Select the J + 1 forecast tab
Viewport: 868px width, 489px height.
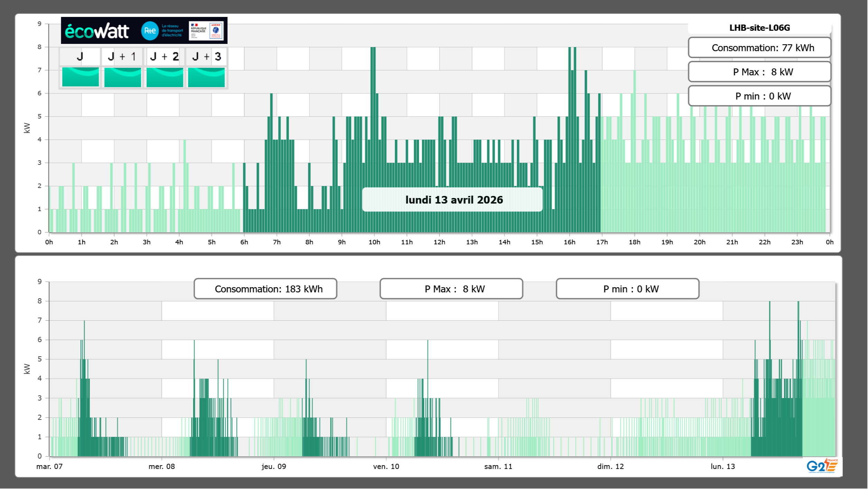point(122,56)
